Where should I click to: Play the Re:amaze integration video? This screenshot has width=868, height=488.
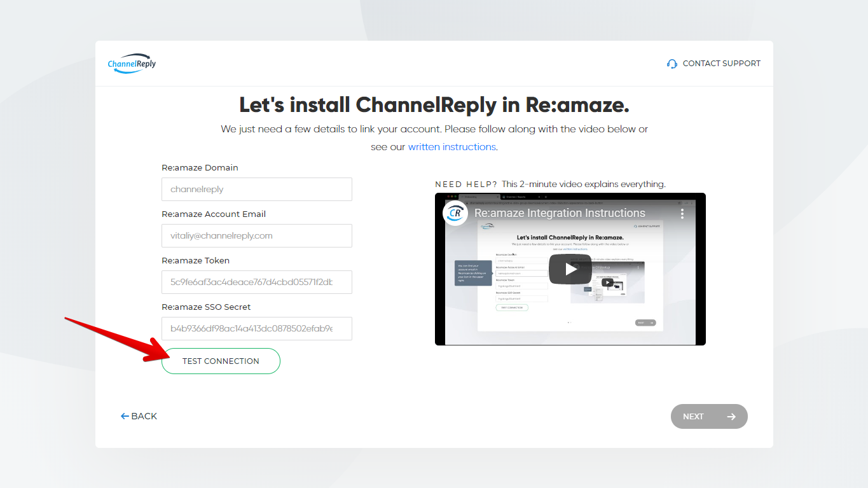click(x=570, y=269)
